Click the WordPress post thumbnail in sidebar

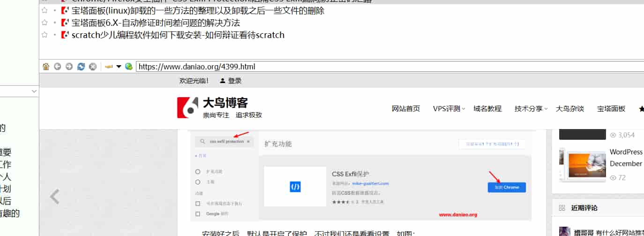point(583,165)
